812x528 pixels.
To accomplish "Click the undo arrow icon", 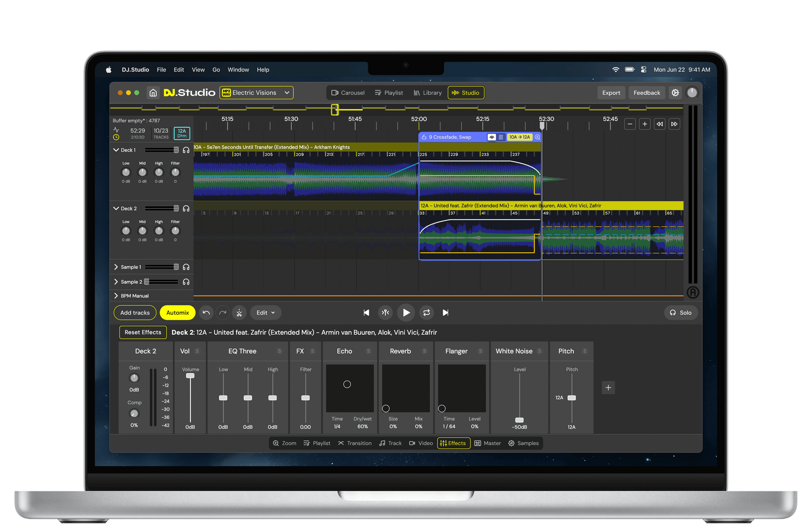I will point(206,312).
